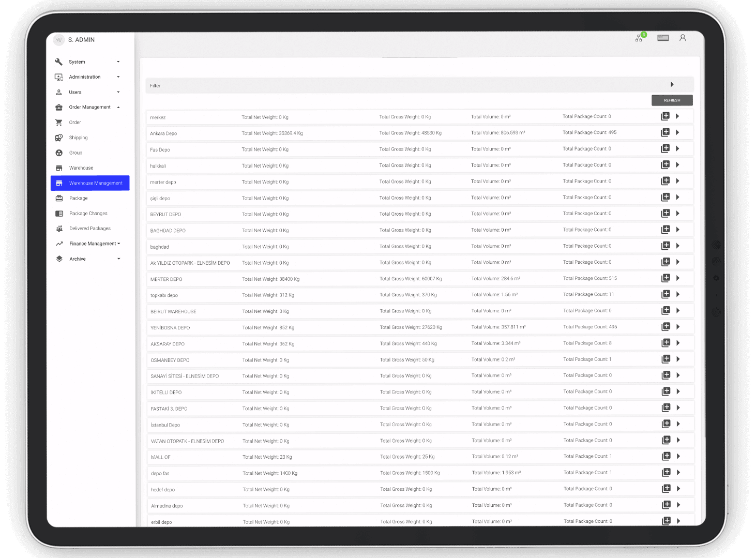Click the add icon for topkabı depo row

click(x=666, y=294)
